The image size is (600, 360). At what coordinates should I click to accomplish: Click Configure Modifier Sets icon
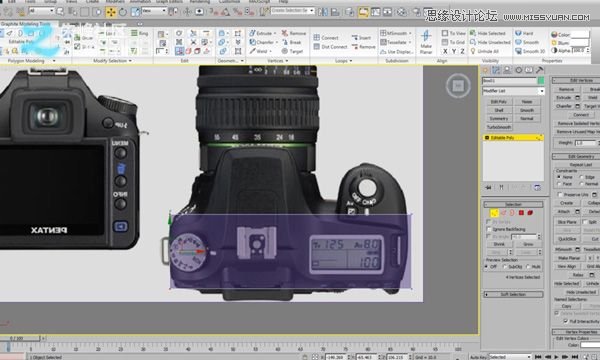click(x=537, y=187)
